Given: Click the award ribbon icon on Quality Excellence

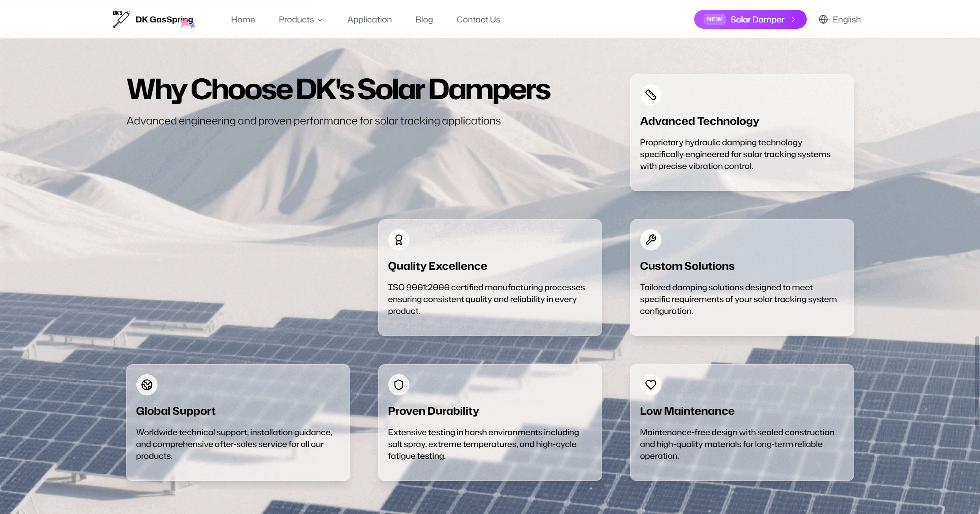Looking at the screenshot, I should point(398,240).
